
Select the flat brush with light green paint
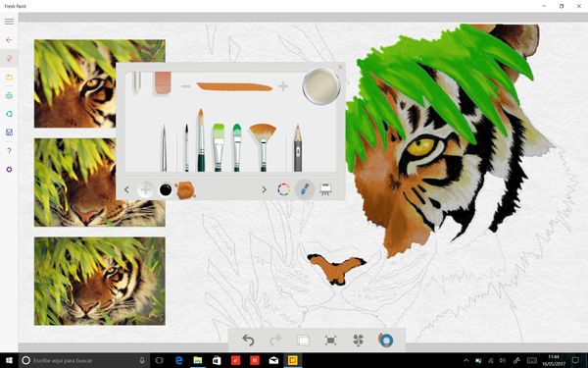click(219, 147)
